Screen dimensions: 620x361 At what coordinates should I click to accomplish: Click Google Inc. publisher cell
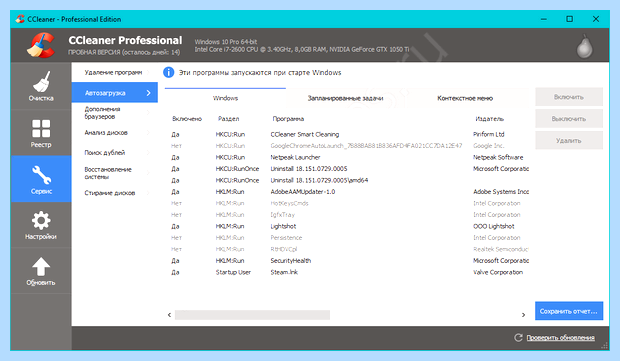pyautogui.click(x=489, y=146)
